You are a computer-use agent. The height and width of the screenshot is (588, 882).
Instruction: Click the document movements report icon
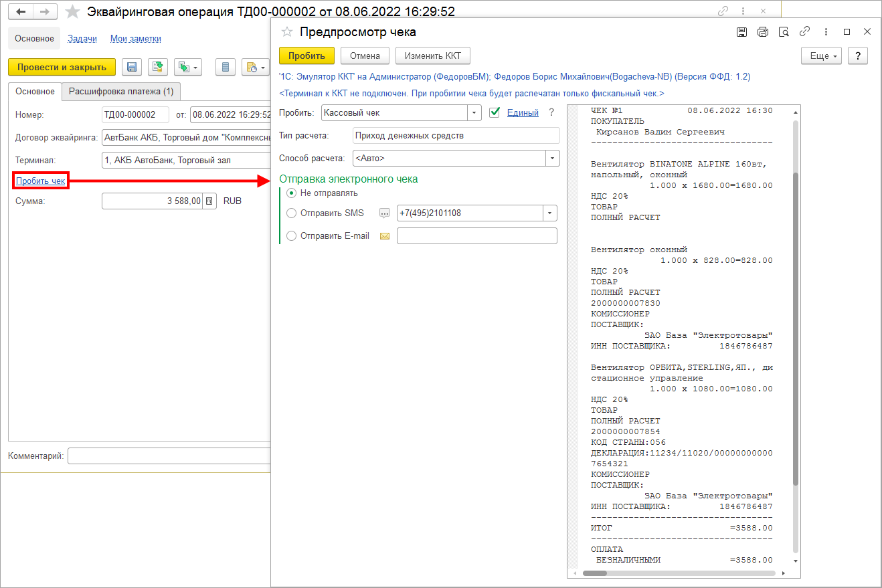(225, 67)
